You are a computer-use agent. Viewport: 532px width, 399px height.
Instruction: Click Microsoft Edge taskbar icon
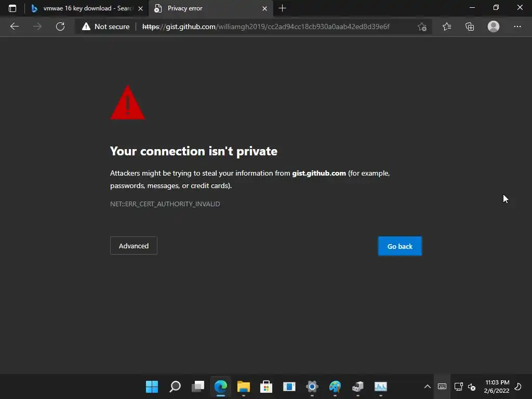click(x=221, y=387)
